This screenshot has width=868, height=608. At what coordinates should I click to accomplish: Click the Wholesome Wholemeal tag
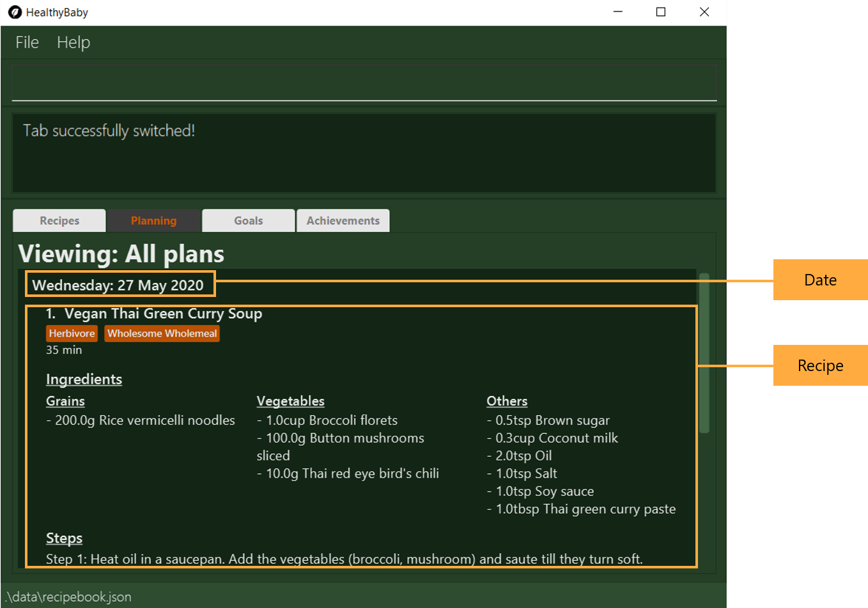click(x=162, y=333)
